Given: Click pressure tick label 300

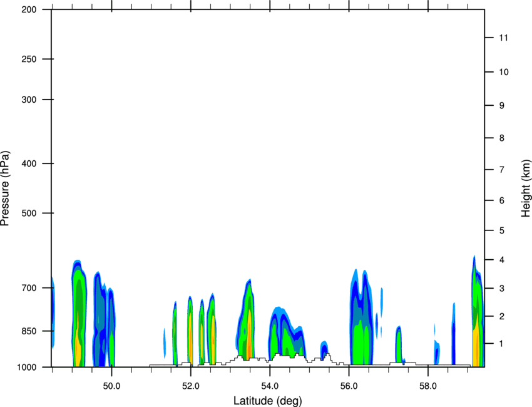Looking at the screenshot, I should 29,100.
